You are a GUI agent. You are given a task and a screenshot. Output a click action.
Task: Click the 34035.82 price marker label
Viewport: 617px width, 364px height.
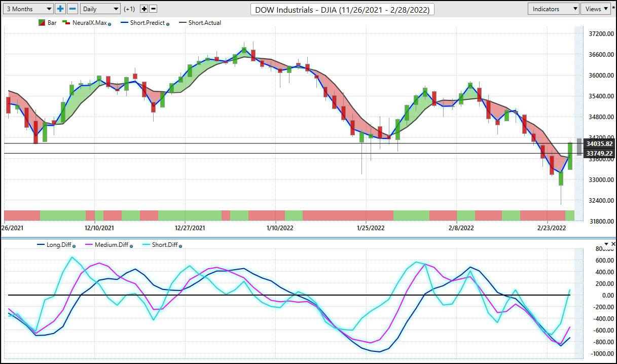tap(599, 143)
